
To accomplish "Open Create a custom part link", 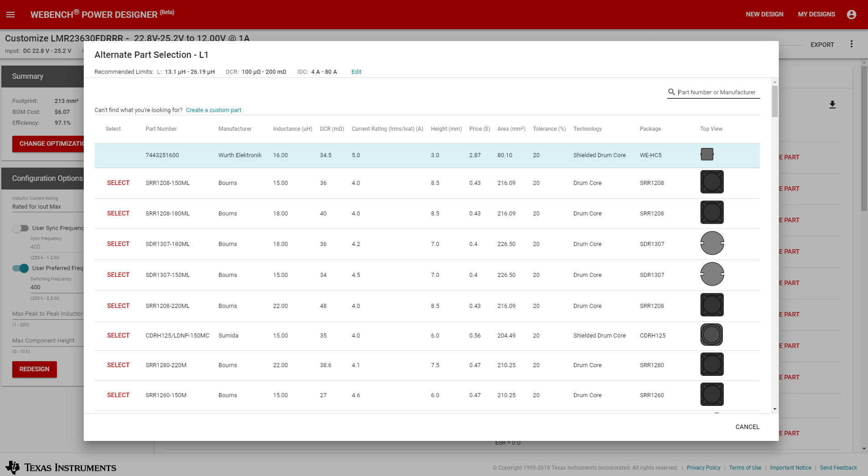I will pyautogui.click(x=213, y=110).
